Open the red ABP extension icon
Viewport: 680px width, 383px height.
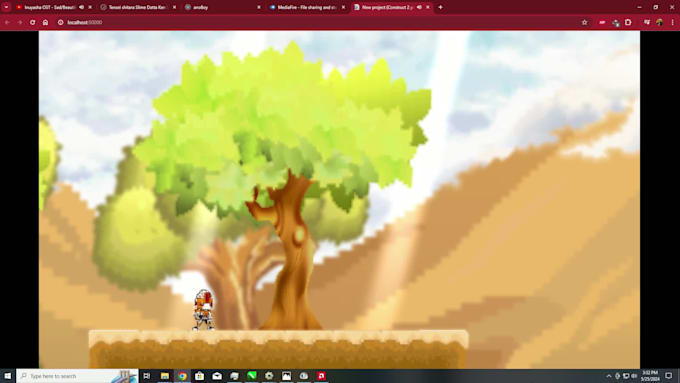[602, 22]
